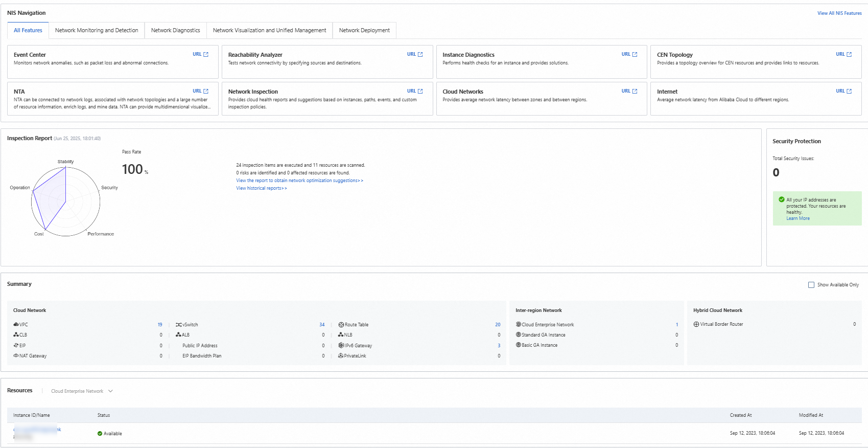Click the Internet card title
868x448 pixels.
coord(667,92)
